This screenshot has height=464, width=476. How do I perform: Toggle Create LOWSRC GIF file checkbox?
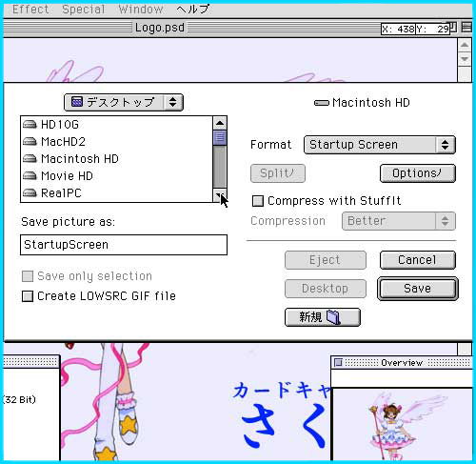point(28,296)
